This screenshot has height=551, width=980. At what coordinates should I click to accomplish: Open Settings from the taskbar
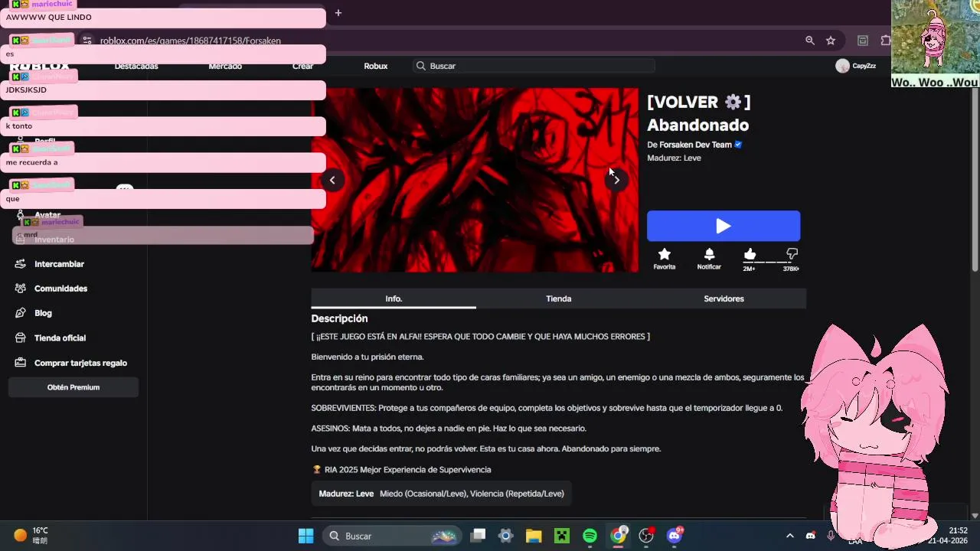(x=505, y=536)
